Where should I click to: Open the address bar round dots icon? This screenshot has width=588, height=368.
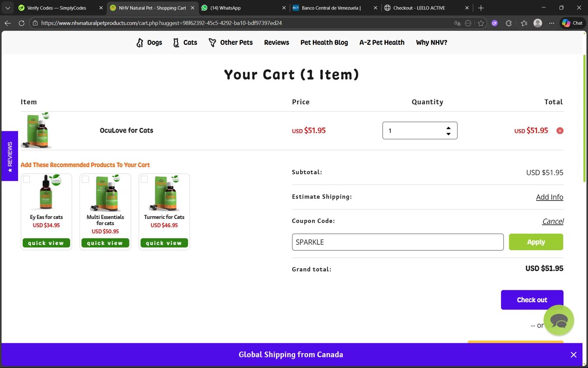pyautogui.click(x=468, y=23)
